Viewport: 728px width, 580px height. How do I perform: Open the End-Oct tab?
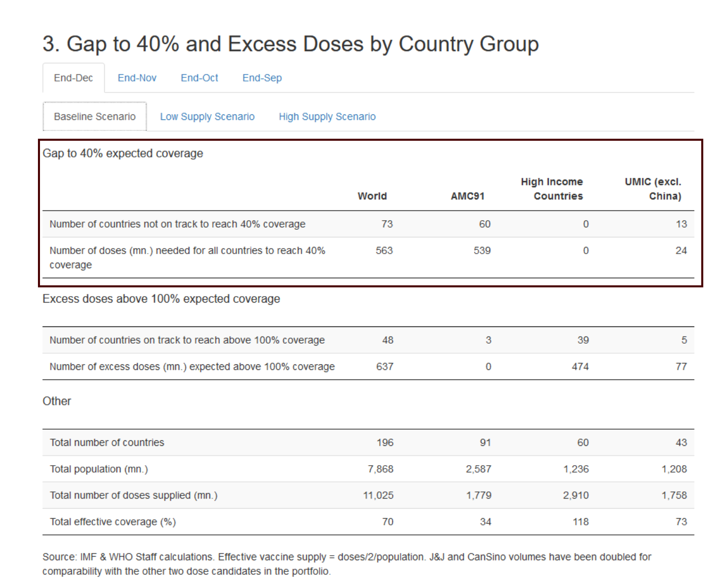pos(199,78)
